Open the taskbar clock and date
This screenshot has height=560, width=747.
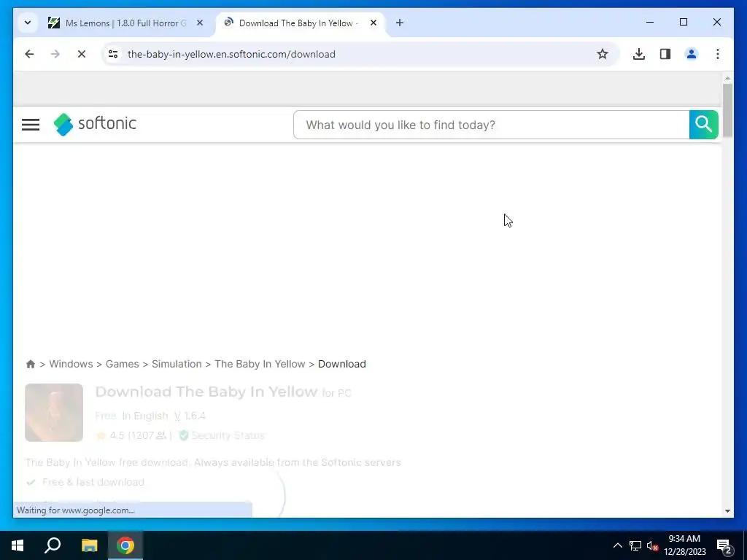(x=684, y=545)
